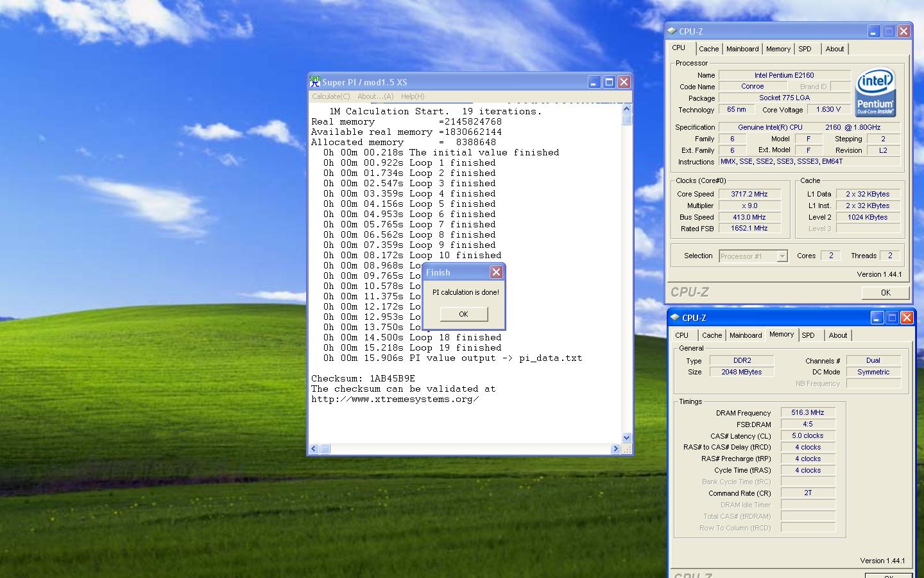
Task: Click the http://www.xtremesystems.org/ text
Action: click(x=395, y=399)
